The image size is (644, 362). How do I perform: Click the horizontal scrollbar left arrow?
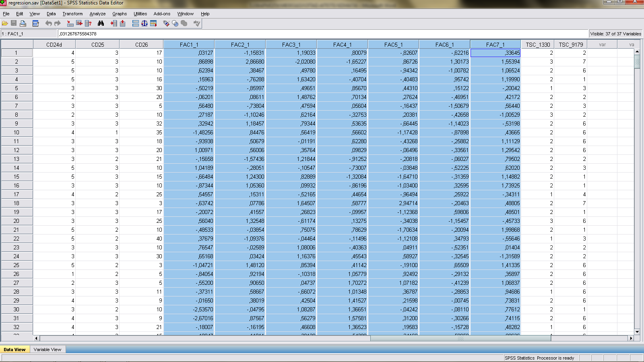37,338
